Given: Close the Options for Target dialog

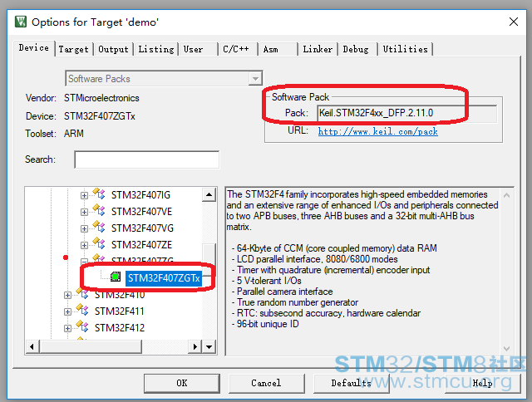Looking at the screenshot, I should tap(514, 22).
